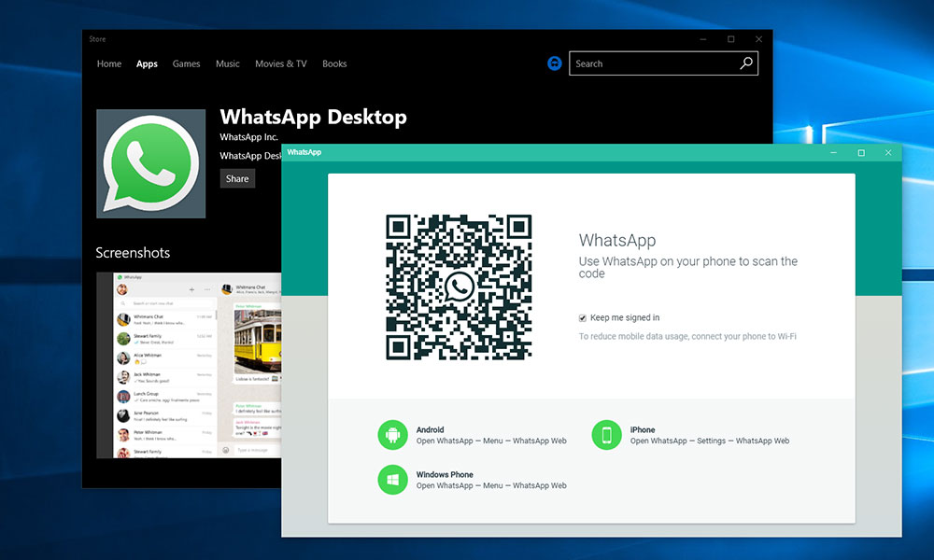The width and height of the screenshot is (934, 560).
Task: Click the green Android robot icon
Action: (x=393, y=435)
